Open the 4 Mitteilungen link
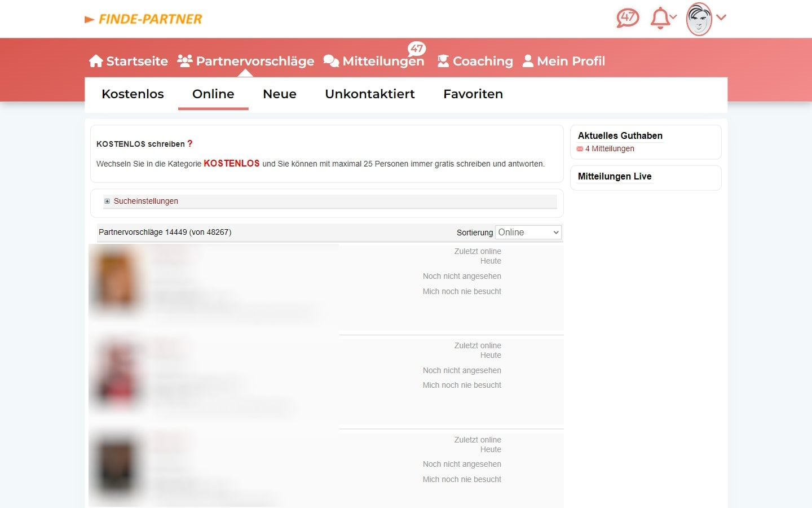812x508 pixels. [610, 148]
